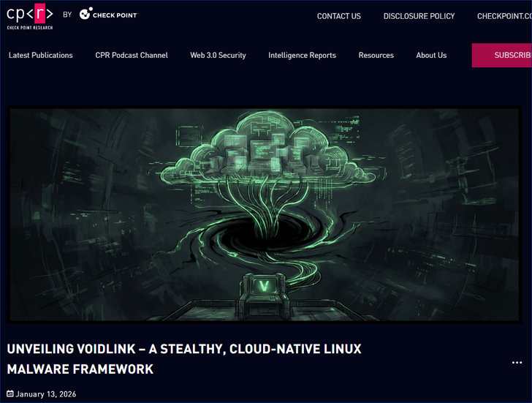Visit the CHECKPOINT.COM link
This screenshot has width=532, height=403.
[504, 16]
